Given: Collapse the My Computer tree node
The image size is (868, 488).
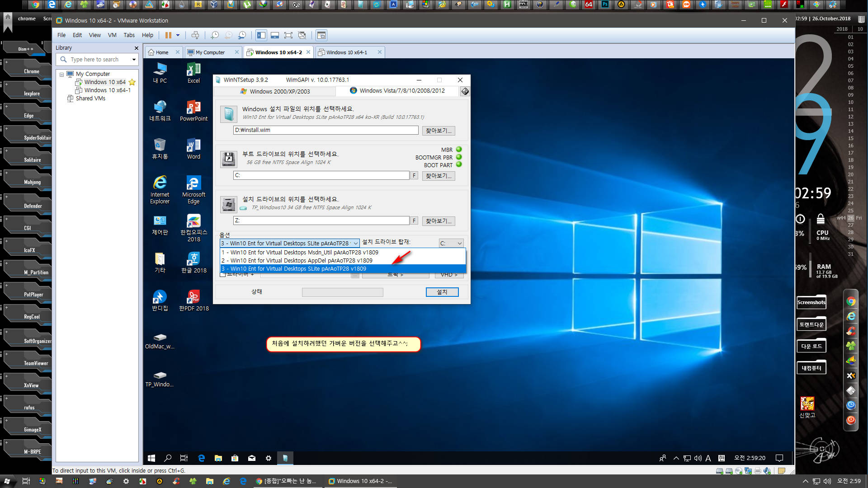Looking at the screenshot, I should (61, 74).
